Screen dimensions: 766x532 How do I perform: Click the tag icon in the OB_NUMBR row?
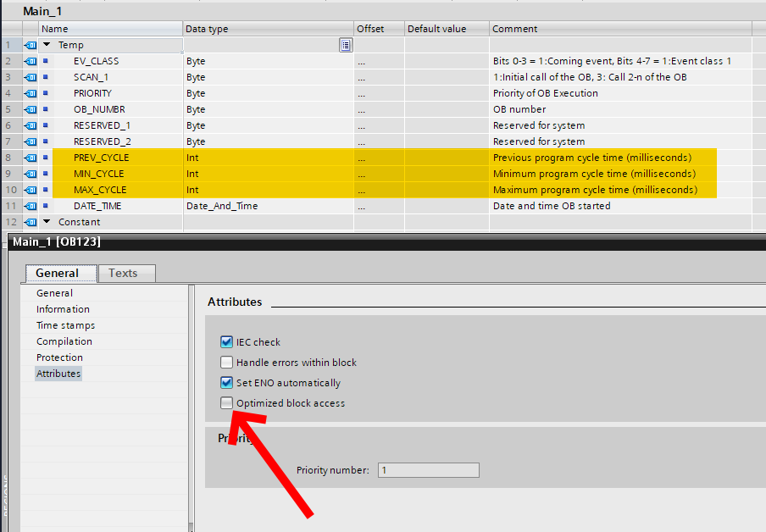pyautogui.click(x=31, y=109)
